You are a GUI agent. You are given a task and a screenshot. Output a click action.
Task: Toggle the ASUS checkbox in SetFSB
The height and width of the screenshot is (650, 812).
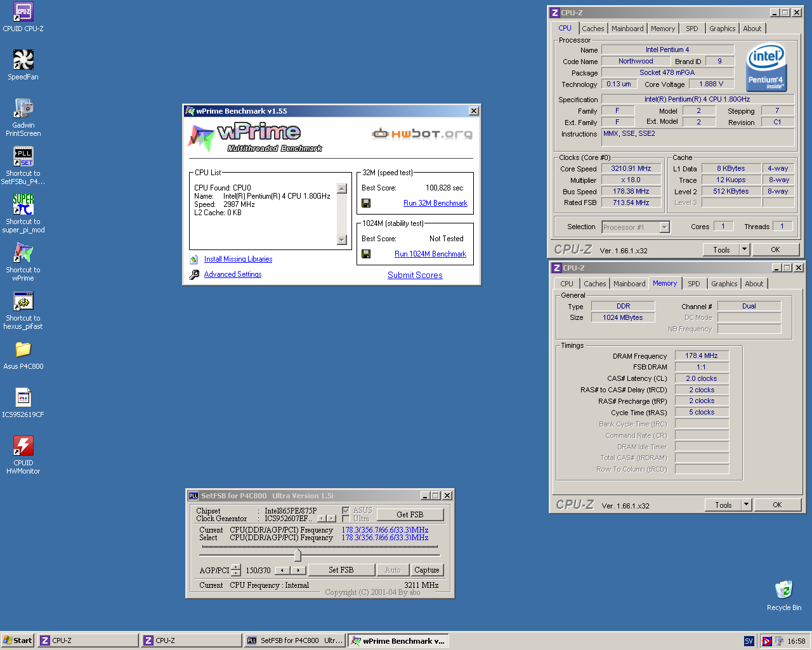346,510
